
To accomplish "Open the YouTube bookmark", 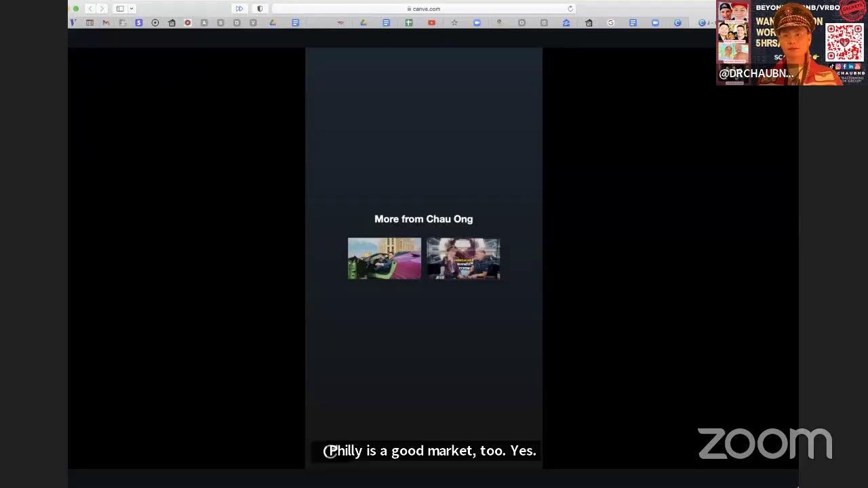I will pos(431,22).
